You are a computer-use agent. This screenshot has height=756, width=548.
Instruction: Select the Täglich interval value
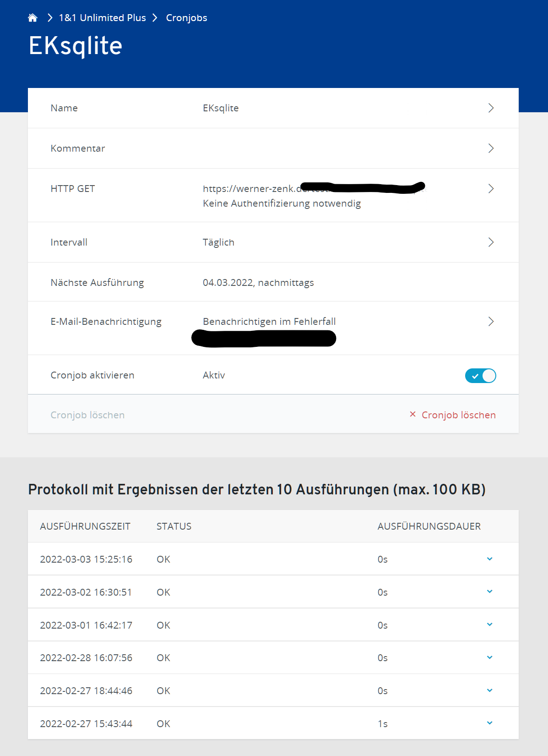pyautogui.click(x=218, y=242)
